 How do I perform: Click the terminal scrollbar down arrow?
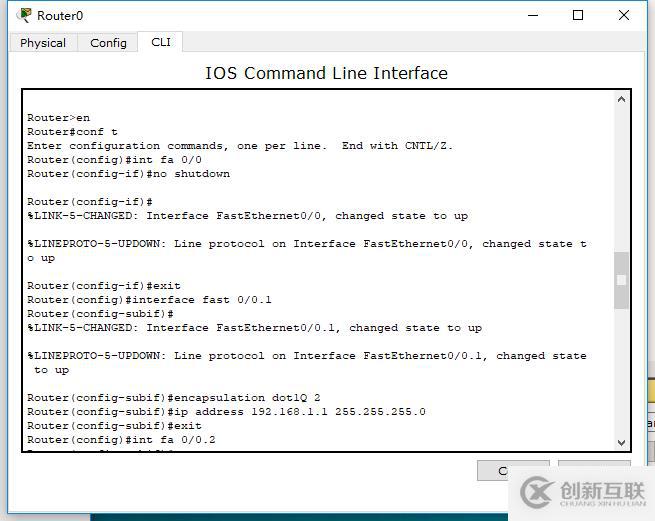coord(621,443)
